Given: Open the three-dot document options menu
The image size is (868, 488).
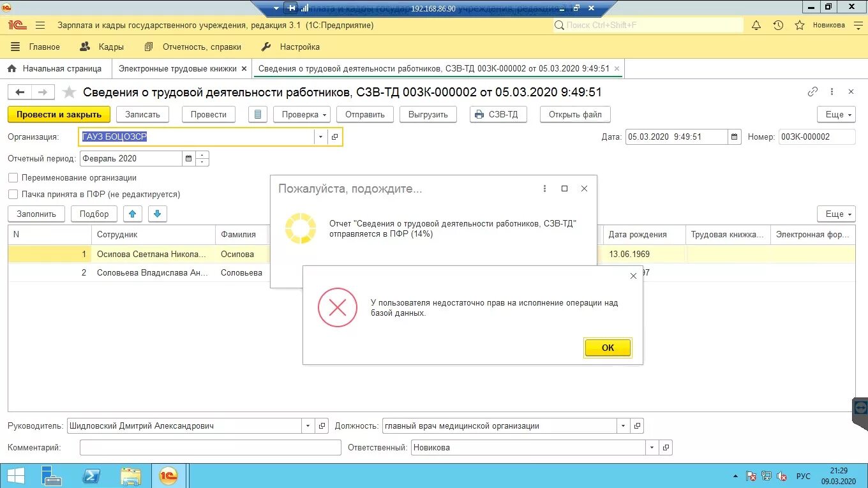Looking at the screenshot, I should [x=832, y=92].
